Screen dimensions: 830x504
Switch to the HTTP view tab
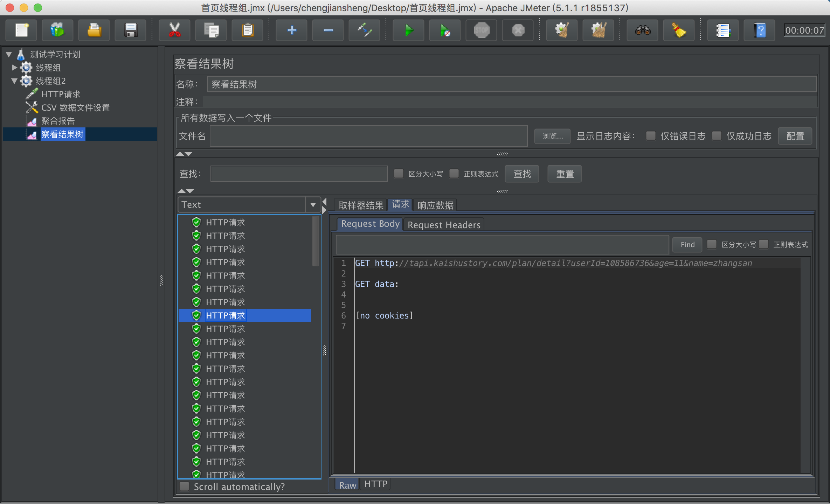pyautogui.click(x=375, y=484)
